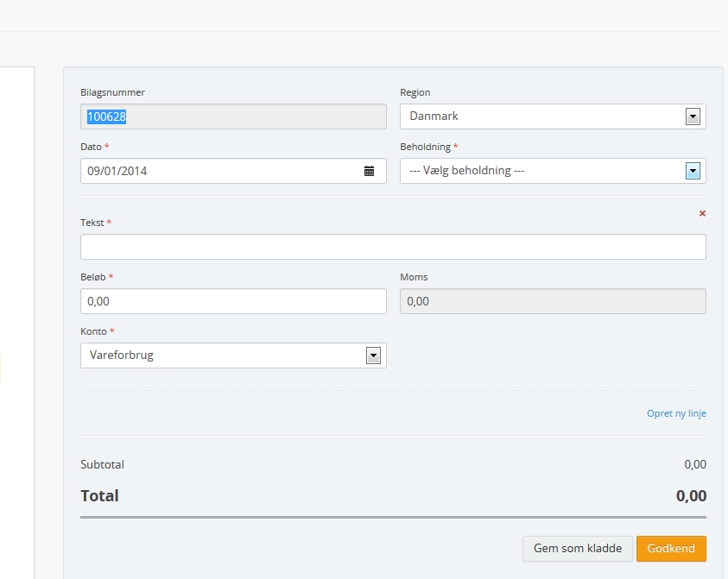Click the Bilagsnummer field containing 100628

pyautogui.click(x=233, y=116)
